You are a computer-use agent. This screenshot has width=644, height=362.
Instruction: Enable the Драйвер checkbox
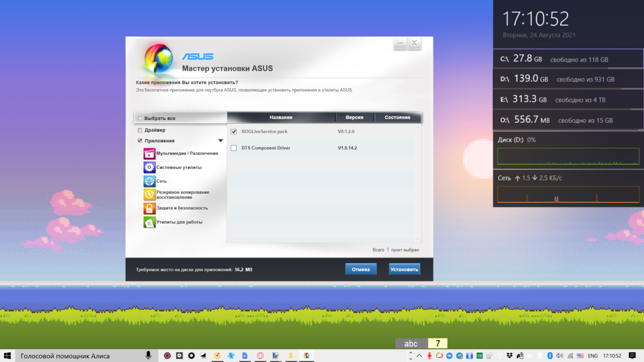[140, 130]
